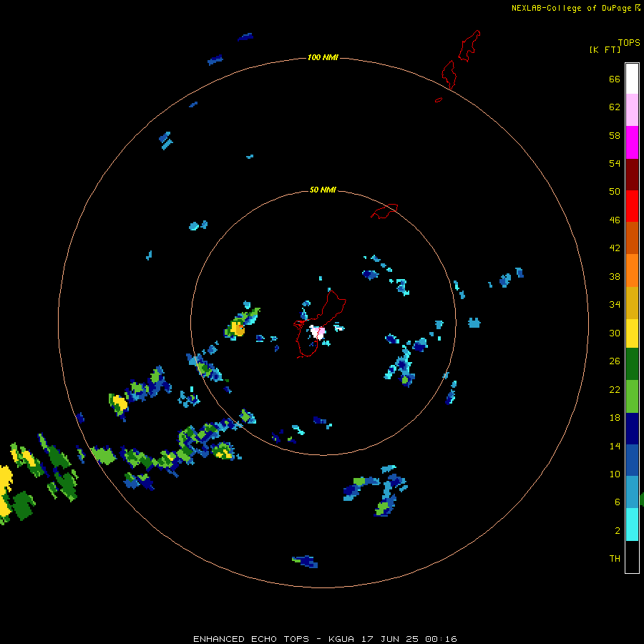Click the 'NEXLAB-College of DuPage' text
This screenshot has height=644, width=644.
pos(571,8)
